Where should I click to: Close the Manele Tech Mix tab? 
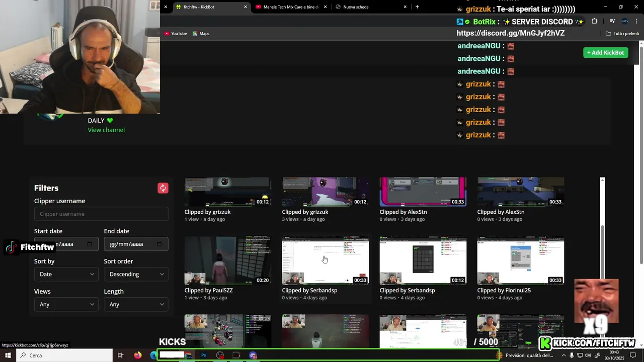coord(326,7)
